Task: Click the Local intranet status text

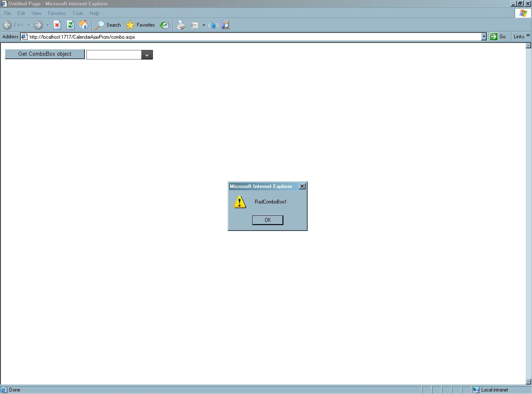Action: [495, 390]
